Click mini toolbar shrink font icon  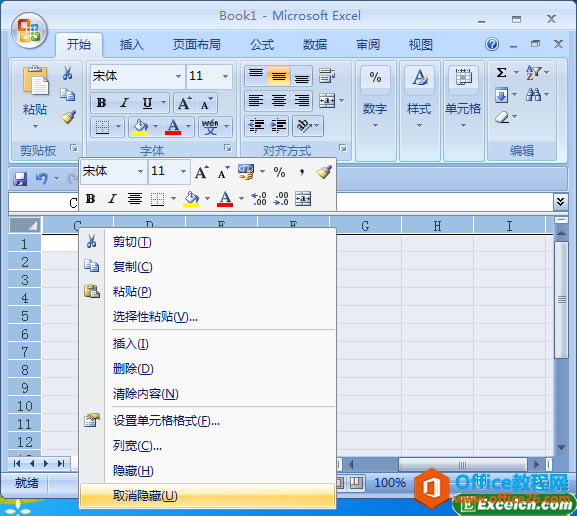pyautogui.click(x=223, y=172)
